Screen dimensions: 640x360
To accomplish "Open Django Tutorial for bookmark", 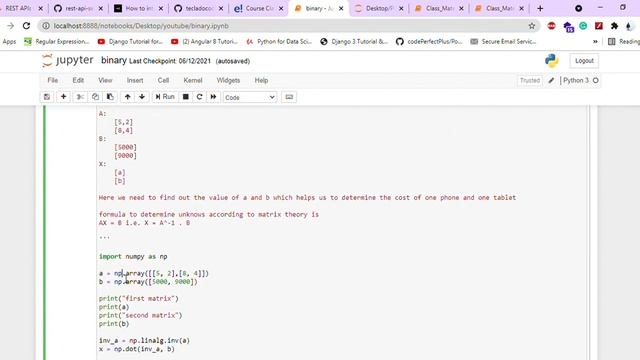I will [130, 41].
